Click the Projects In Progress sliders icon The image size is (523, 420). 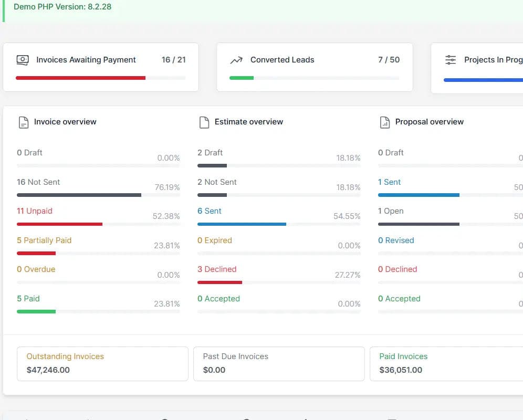point(450,60)
